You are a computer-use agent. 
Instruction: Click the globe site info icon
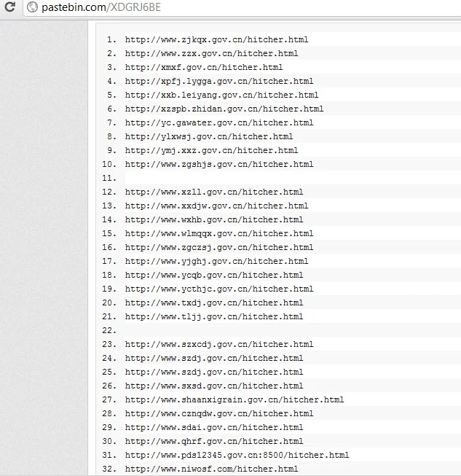coord(33,7)
